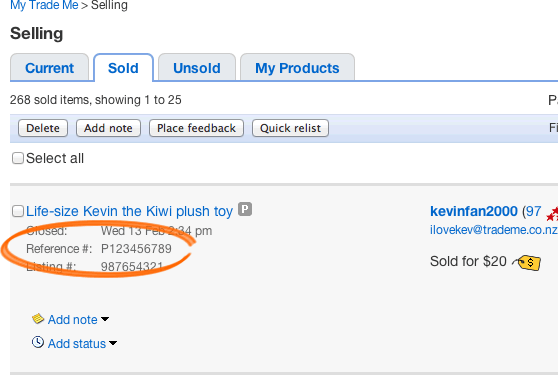Click the Quick relist button
The width and height of the screenshot is (558, 375).
click(290, 128)
